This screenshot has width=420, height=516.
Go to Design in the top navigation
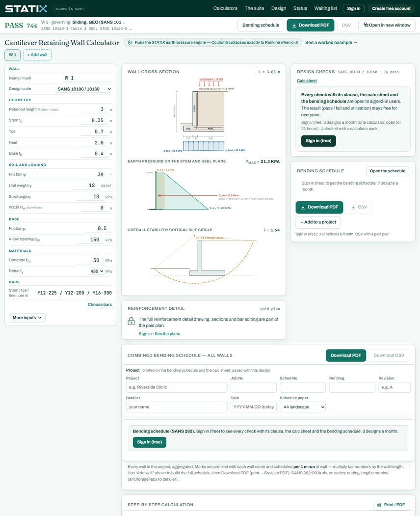tap(279, 8)
